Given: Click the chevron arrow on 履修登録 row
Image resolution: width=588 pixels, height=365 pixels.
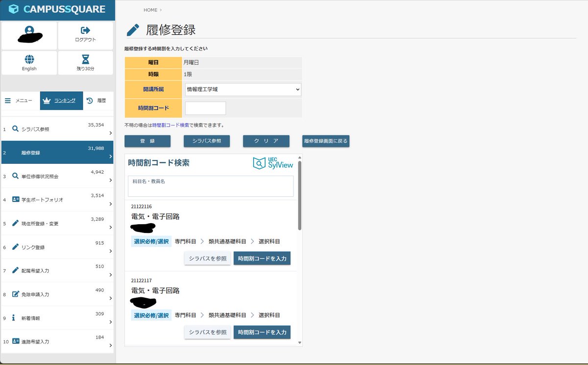Looking at the screenshot, I should click(x=110, y=156).
